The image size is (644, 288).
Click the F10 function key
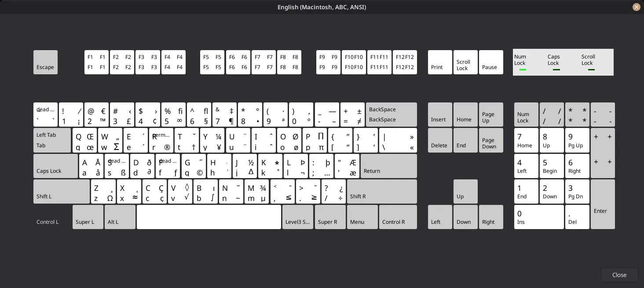pyautogui.click(x=354, y=62)
